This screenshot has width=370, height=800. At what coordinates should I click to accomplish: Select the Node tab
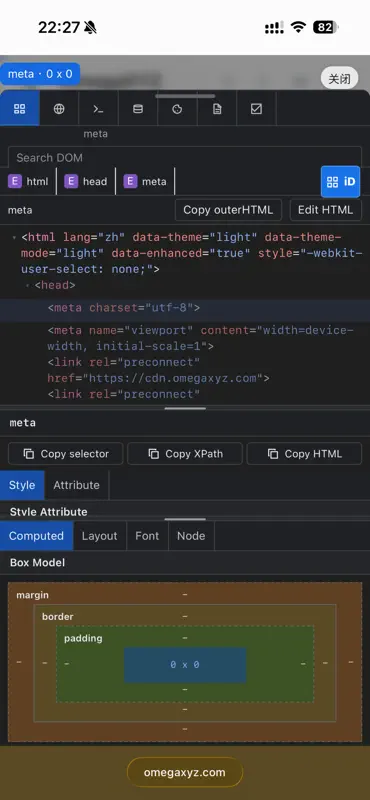pos(191,536)
